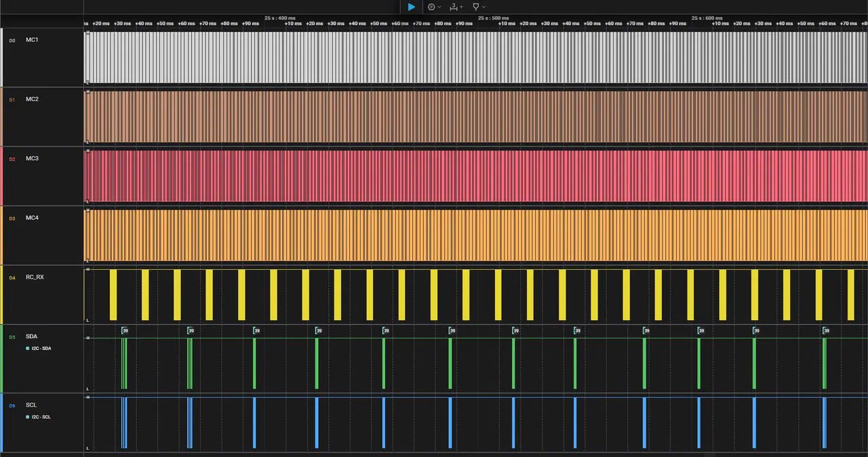Select the SCL channel label
The height and width of the screenshot is (457, 868).
31,405
